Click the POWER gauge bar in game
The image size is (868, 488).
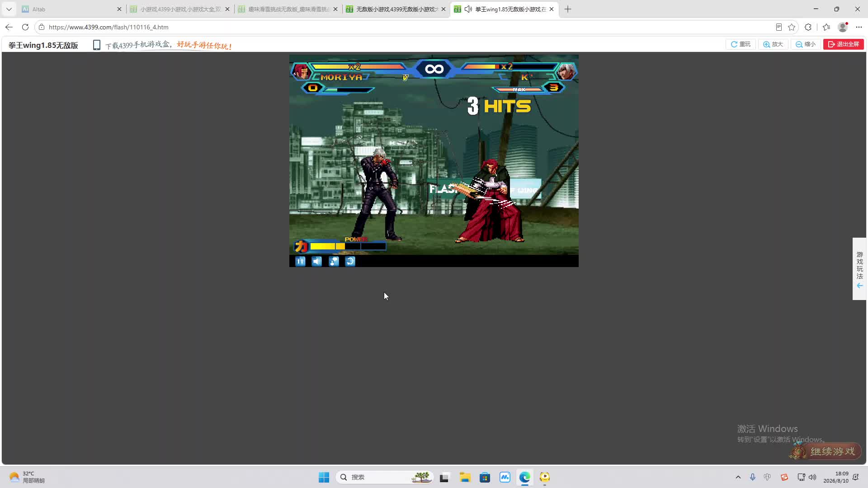pyautogui.click(x=347, y=246)
